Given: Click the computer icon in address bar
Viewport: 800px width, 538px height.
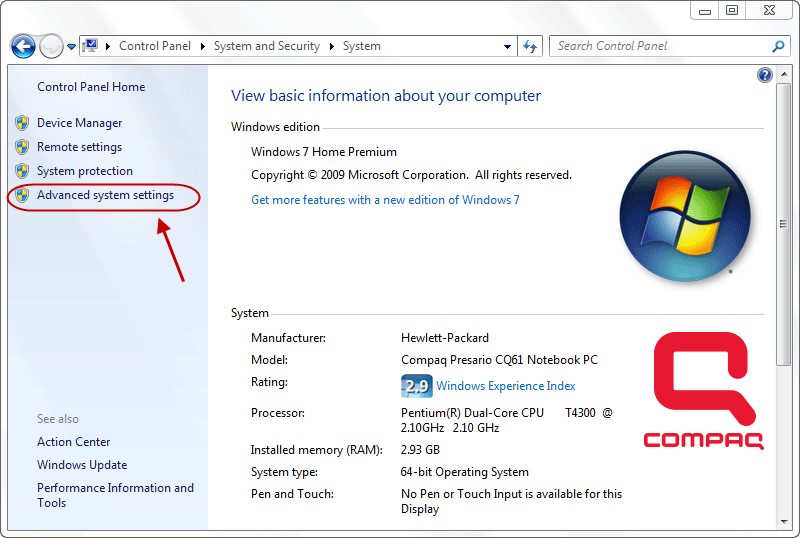Looking at the screenshot, I should pyautogui.click(x=90, y=46).
